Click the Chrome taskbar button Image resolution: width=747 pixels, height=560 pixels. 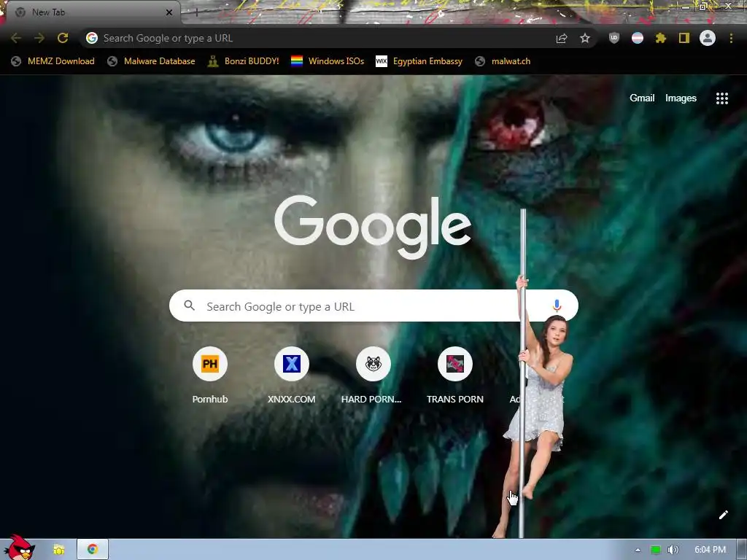[x=93, y=550]
